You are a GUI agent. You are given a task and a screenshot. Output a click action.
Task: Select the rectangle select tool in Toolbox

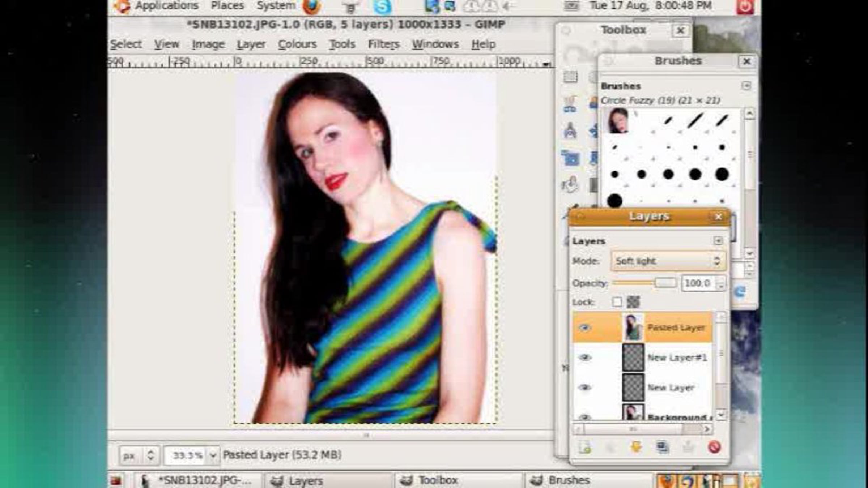571,77
